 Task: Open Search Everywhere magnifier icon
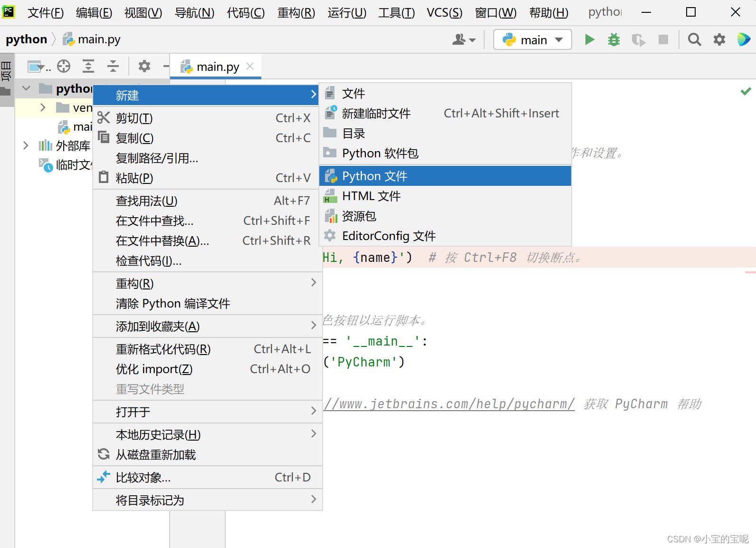click(x=694, y=39)
